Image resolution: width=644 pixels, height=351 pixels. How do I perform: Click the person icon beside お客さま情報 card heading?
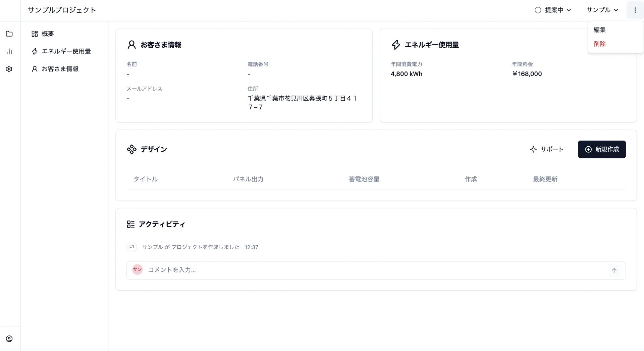pos(131,45)
